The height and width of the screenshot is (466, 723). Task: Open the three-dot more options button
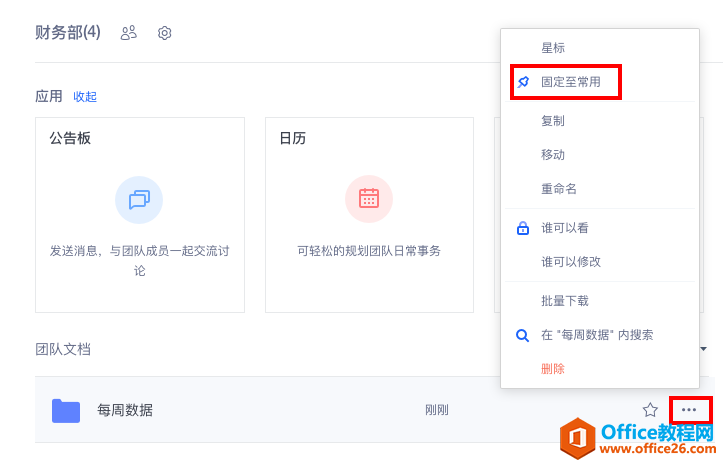point(689,410)
